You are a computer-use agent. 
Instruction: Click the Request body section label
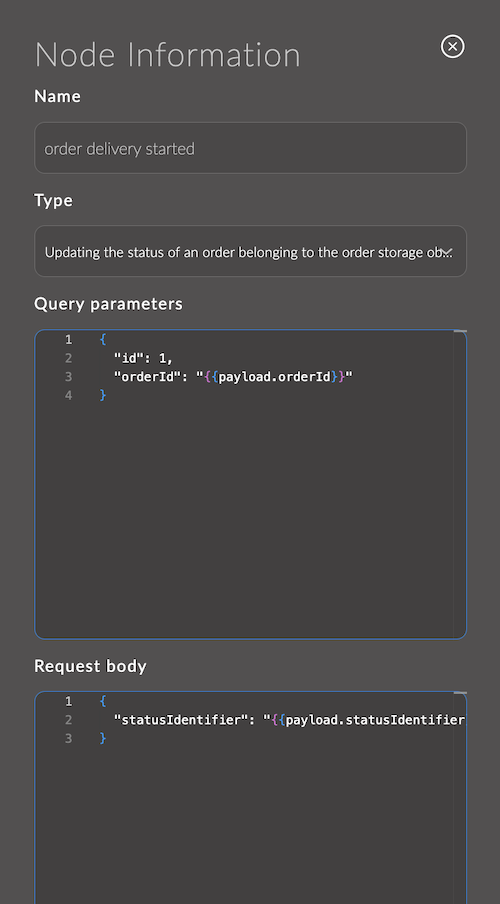coord(91,666)
